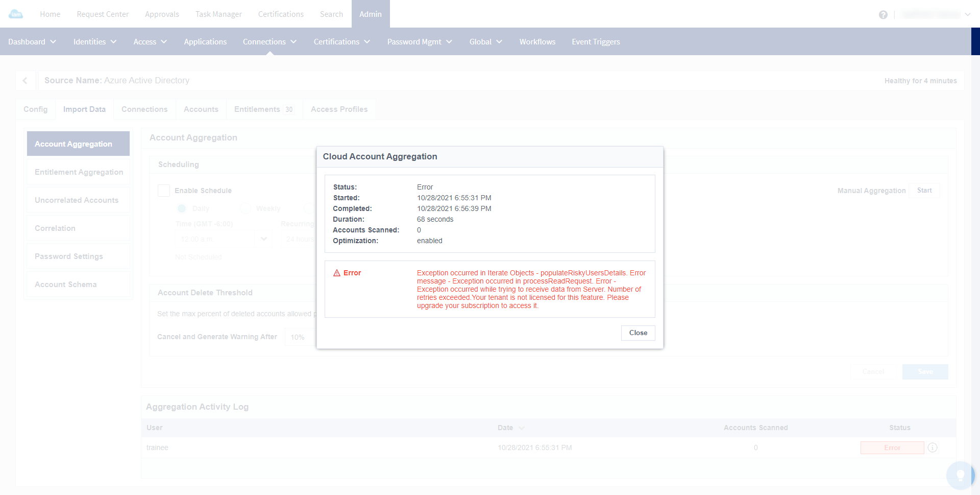
Task: Open Event Triggers in admin bar
Action: point(596,42)
